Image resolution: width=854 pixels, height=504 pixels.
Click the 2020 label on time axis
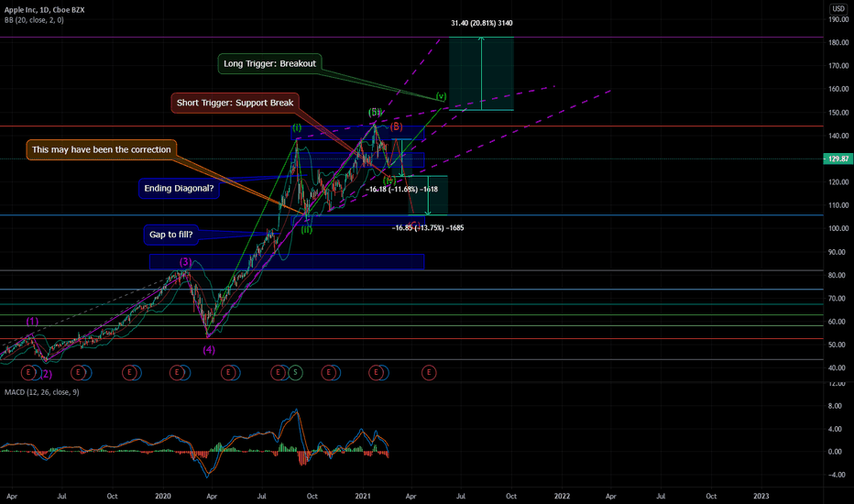point(163,497)
